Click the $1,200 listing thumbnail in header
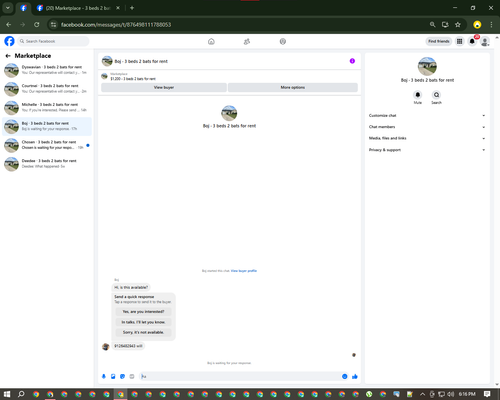The height and width of the screenshot is (400, 500). point(104,76)
